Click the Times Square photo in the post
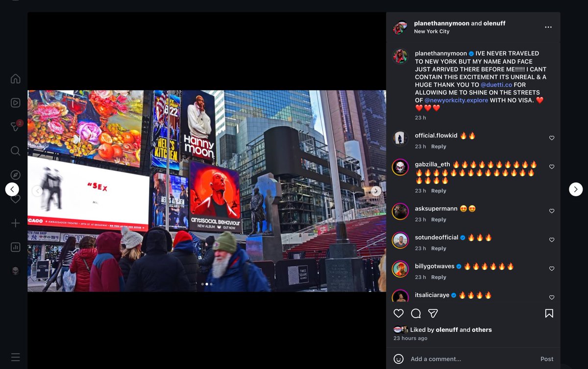The width and height of the screenshot is (588, 369). (x=206, y=191)
